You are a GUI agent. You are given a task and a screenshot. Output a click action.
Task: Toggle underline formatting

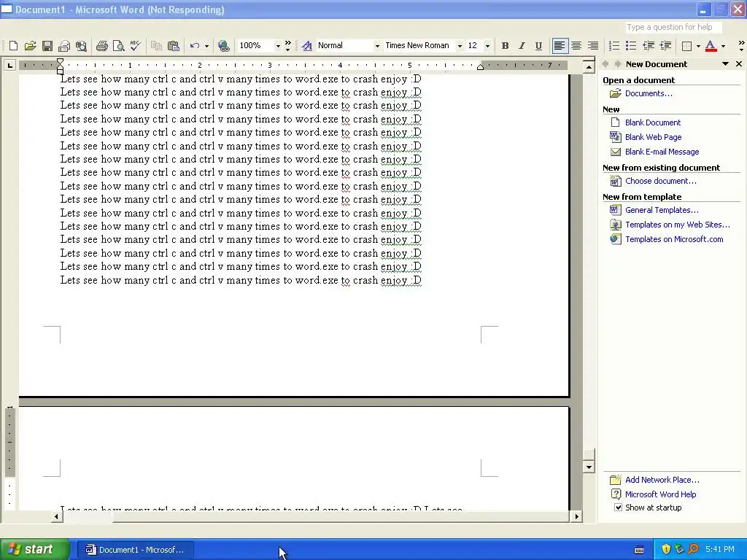tap(538, 46)
